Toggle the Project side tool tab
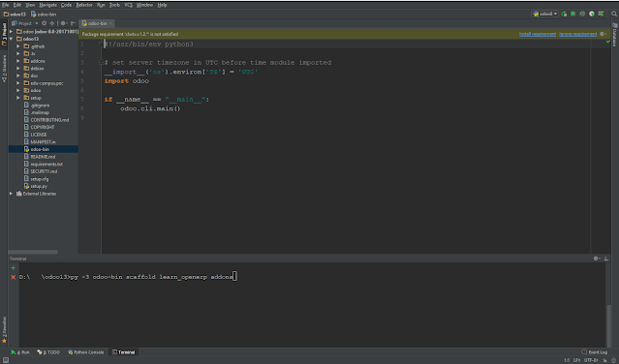 tap(4, 34)
